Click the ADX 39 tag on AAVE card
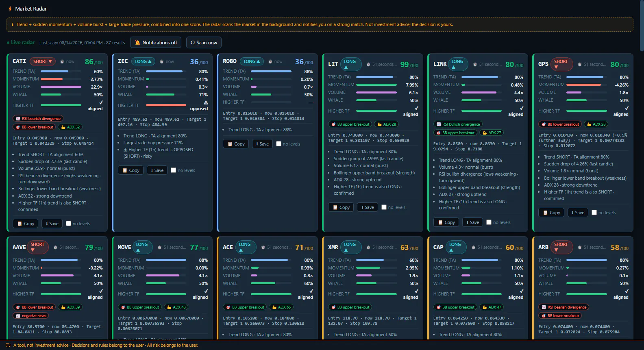Viewport: 644px width, 350px height. coord(70,307)
